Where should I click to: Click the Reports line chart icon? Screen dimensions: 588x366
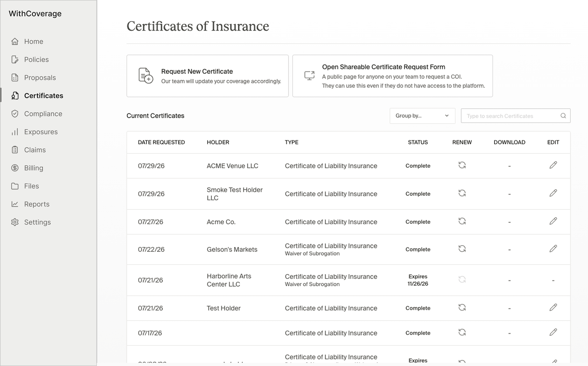[x=15, y=204]
